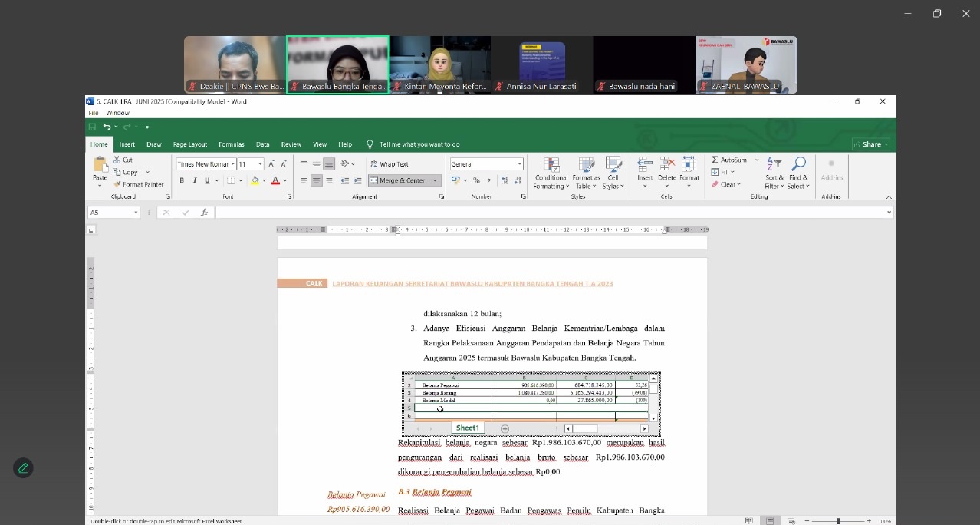Click the Format Painter brush icon
Image resolution: width=980 pixels, height=525 pixels.
pyautogui.click(x=117, y=184)
